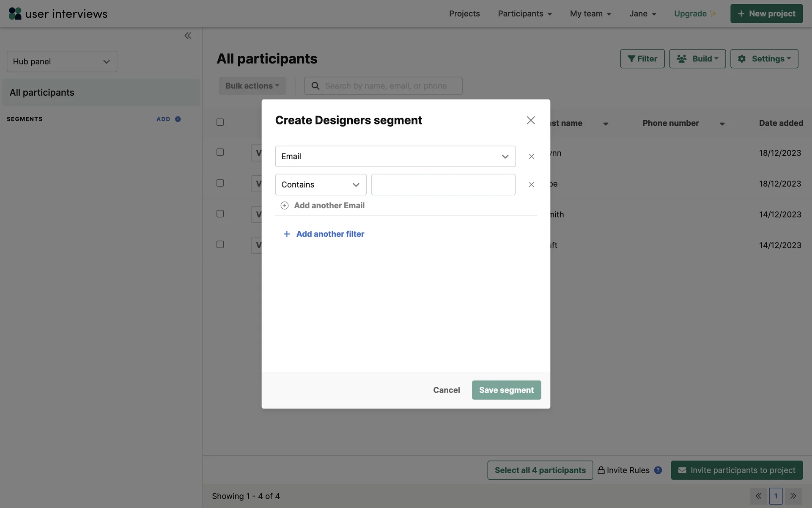The height and width of the screenshot is (508, 812).
Task: Delete the Contains condition row with its X
Action: click(x=531, y=185)
